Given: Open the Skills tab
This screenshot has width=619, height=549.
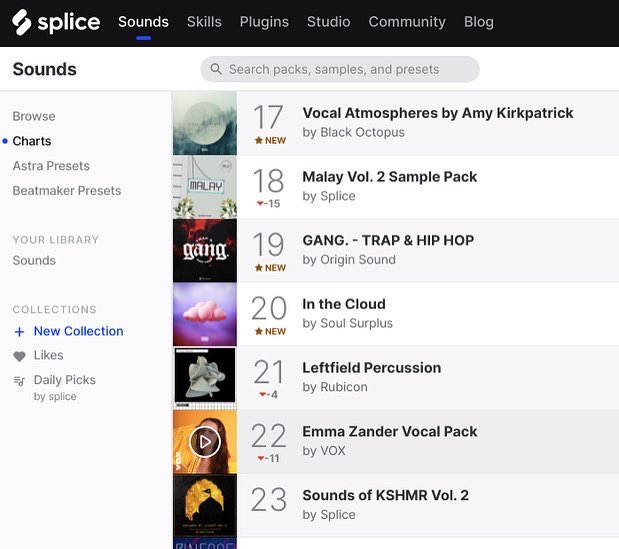Looking at the screenshot, I should click(x=204, y=22).
